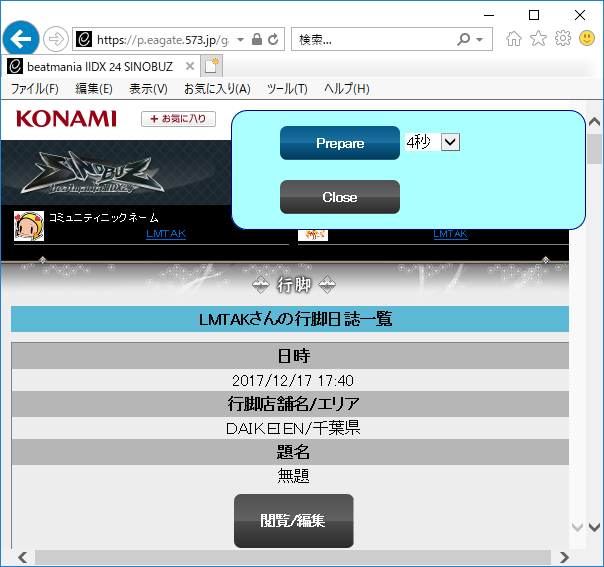Click the 無題 title value
Image resolution: width=604 pixels, height=567 pixels.
point(294,476)
